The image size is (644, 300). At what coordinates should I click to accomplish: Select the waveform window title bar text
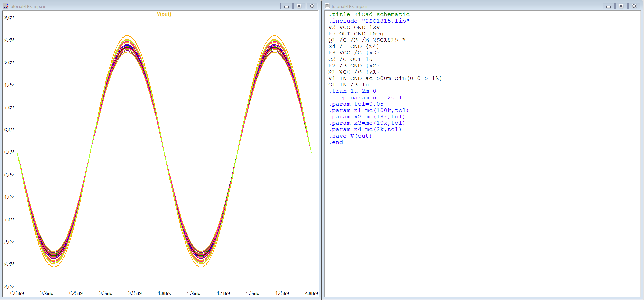click(28, 6)
